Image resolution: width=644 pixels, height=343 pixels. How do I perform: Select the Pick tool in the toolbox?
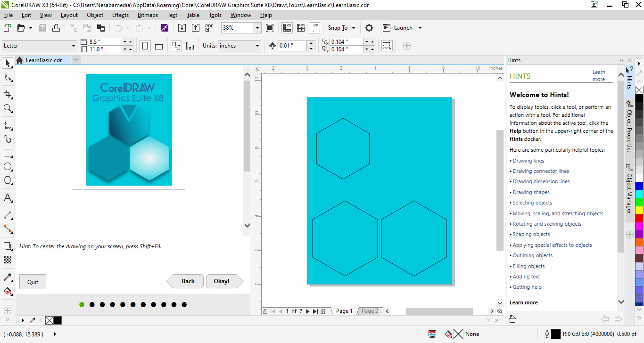pos(8,64)
